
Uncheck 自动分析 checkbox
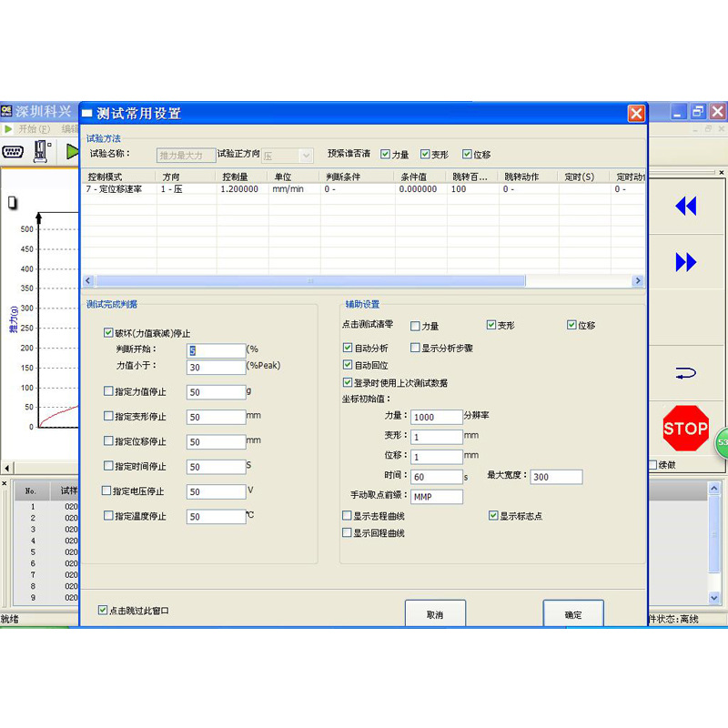point(348,348)
